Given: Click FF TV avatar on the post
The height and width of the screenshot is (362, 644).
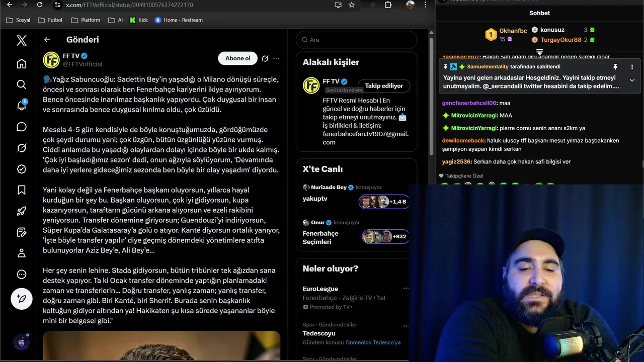Looking at the screenshot, I should [51, 60].
